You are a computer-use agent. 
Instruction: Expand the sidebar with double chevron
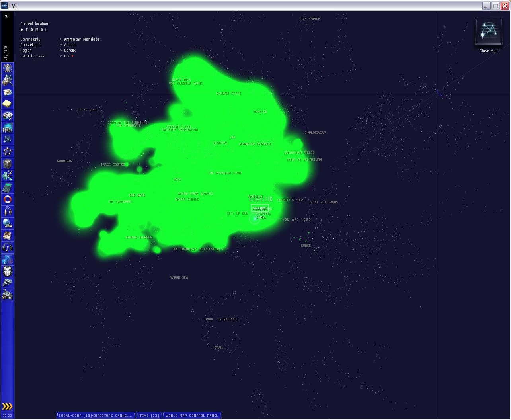6,17
